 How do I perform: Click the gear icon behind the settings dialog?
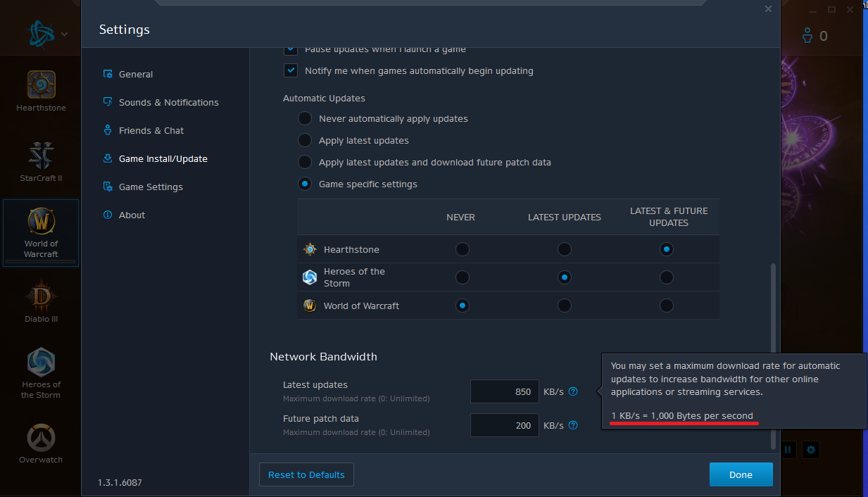click(x=811, y=449)
